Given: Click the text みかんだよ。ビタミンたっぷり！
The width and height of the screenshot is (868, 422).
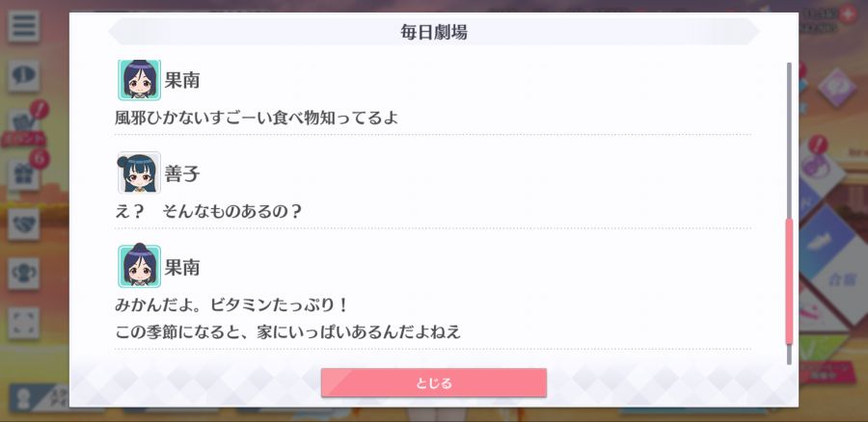Looking at the screenshot, I should (x=231, y=304).
